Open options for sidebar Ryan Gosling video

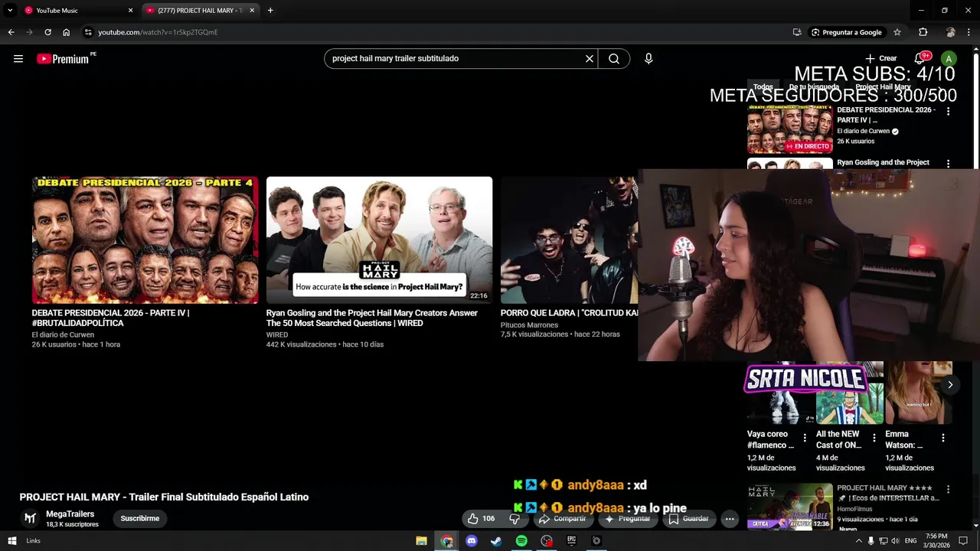click(x=948, y=164)
